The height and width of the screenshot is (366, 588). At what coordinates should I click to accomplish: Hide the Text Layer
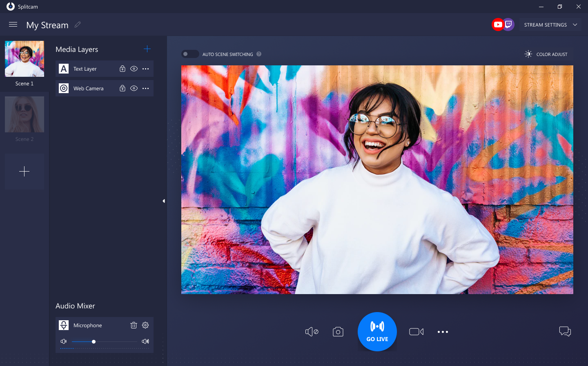click(x=134, y=69)
